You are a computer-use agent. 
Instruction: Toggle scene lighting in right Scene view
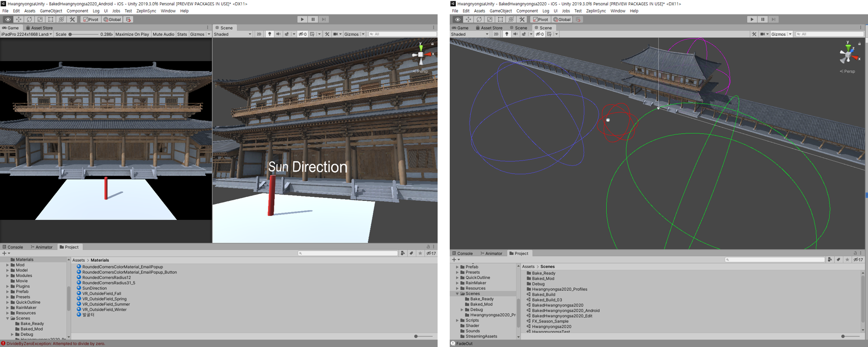(x=507, y=34)
